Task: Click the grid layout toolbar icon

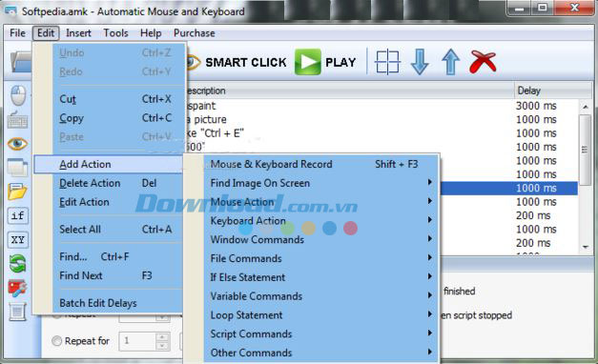Action: pyautogui.click(x=387, y=62)
